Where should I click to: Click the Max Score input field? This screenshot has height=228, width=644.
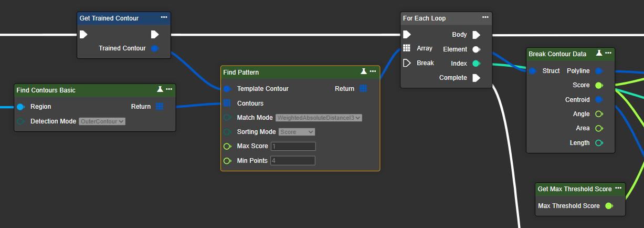(x=293, y=146)
